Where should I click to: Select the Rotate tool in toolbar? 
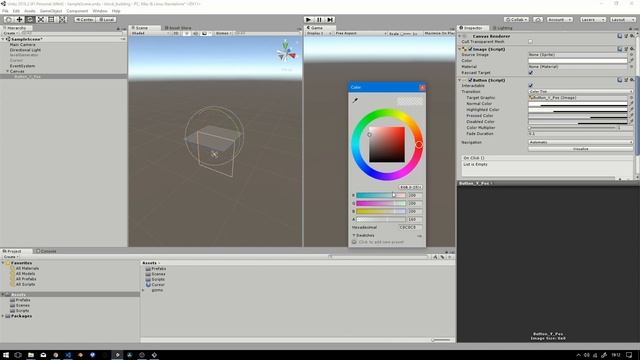click(x=30, y=19)
